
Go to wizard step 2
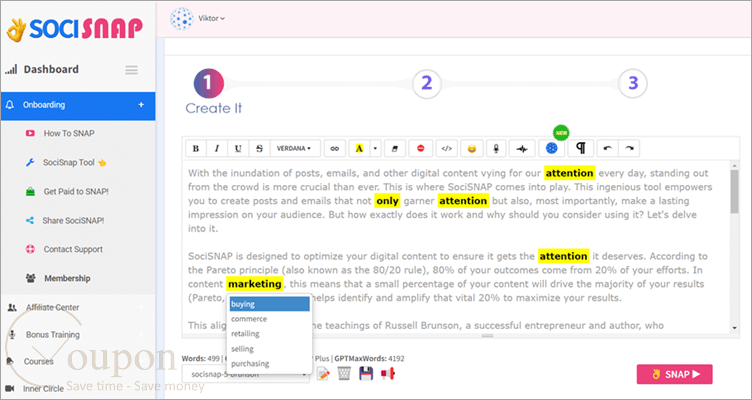[426, 83]
